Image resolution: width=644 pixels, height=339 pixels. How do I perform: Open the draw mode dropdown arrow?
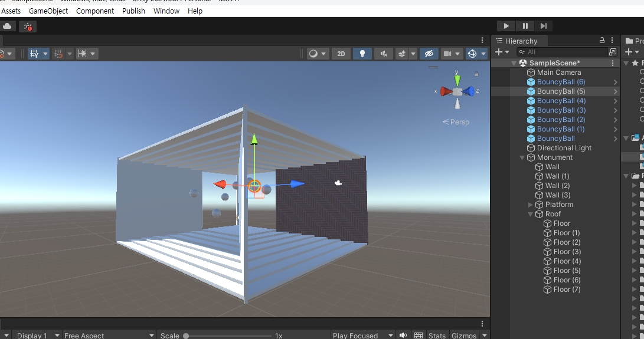[x=323, y=54]
